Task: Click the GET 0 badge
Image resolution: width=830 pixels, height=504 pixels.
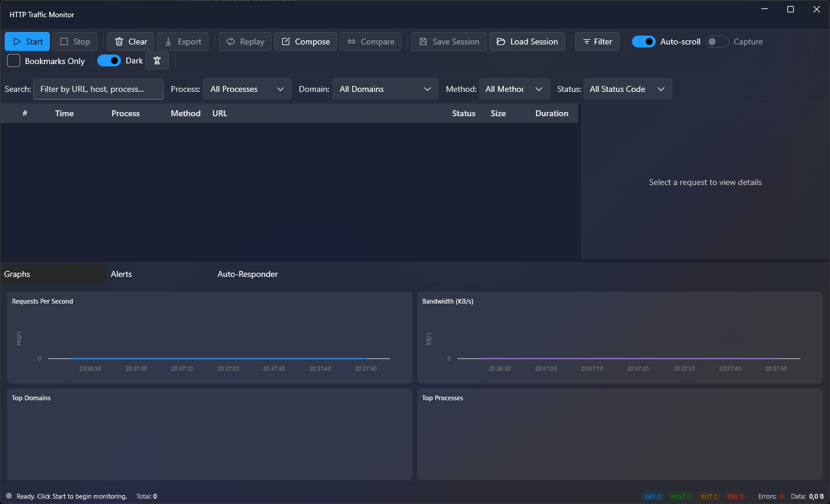Action: (x=653, y=496)
